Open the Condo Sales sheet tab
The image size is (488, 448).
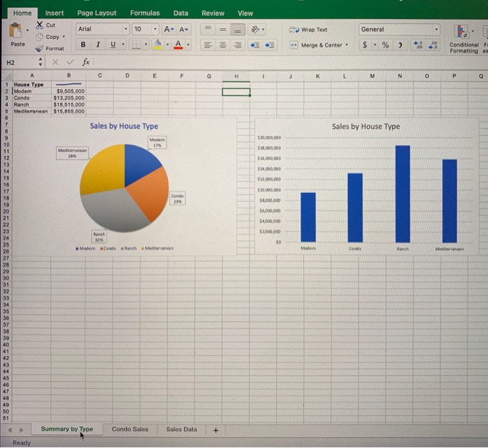tap(130, 429)
